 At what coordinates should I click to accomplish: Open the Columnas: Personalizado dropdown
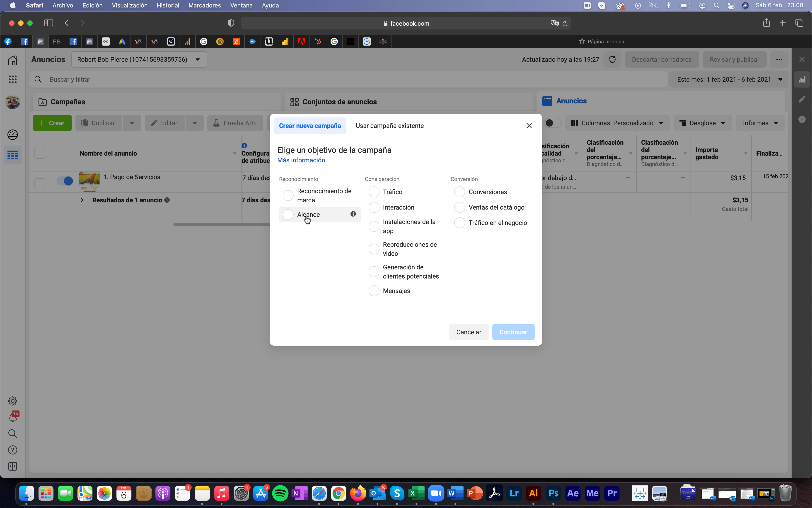tap(617, 123)
